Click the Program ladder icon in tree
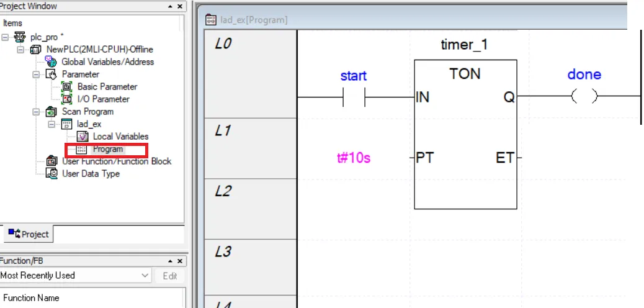The width and height of the screenshot is (644, 308). click(82, 149)
